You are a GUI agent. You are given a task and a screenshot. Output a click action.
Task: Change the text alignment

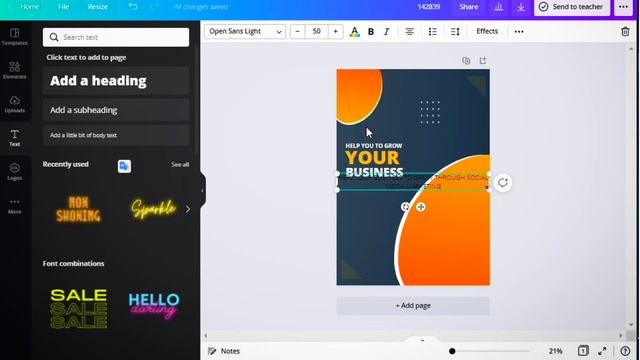[409, 31]
